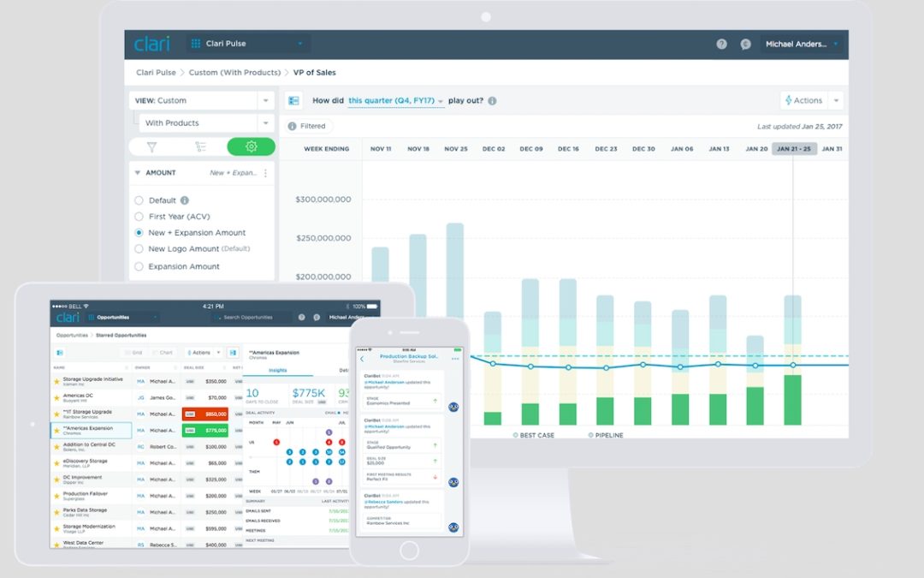Click the Chart view button on tablet

pos(163,353)
